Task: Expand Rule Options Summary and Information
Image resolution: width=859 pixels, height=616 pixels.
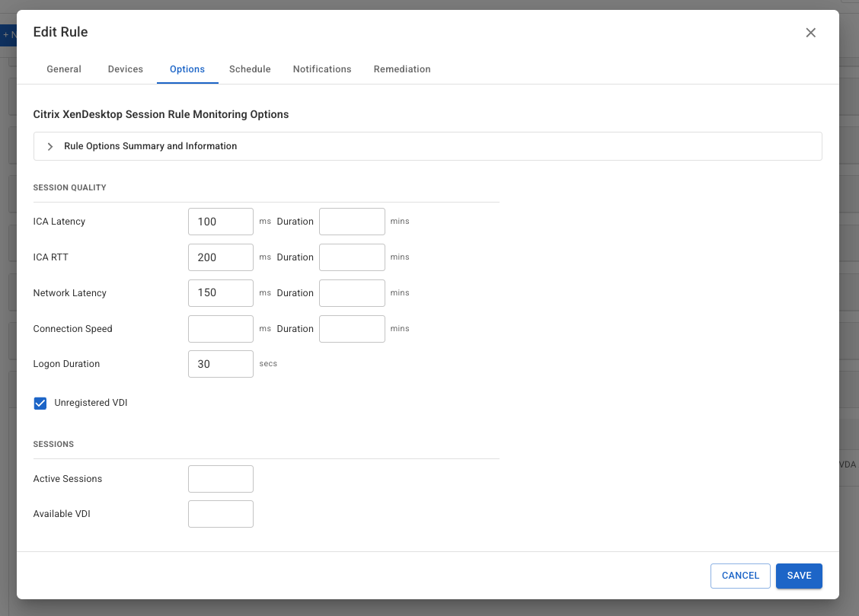Action: click(427, 146)
